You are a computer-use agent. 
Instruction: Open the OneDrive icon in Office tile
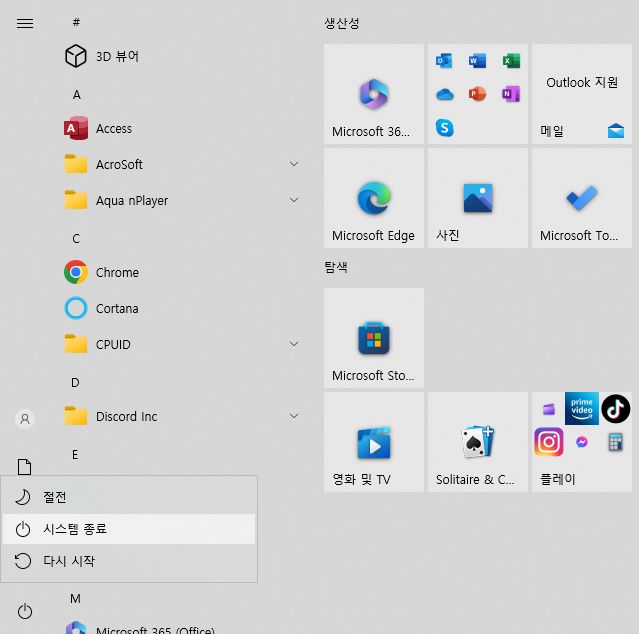(x=444, y=95)
